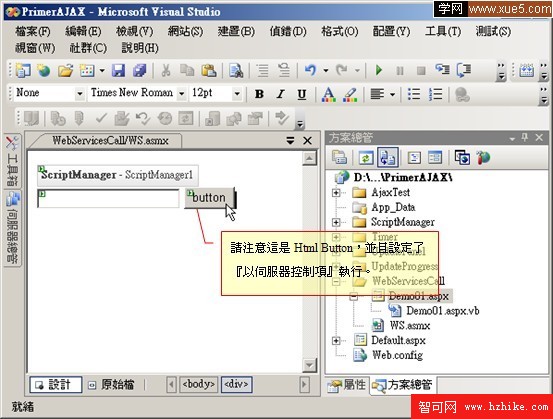Viewport: 553px width, 419px height.
Task: Click the text input box in designer
Action: coord(108,198)
